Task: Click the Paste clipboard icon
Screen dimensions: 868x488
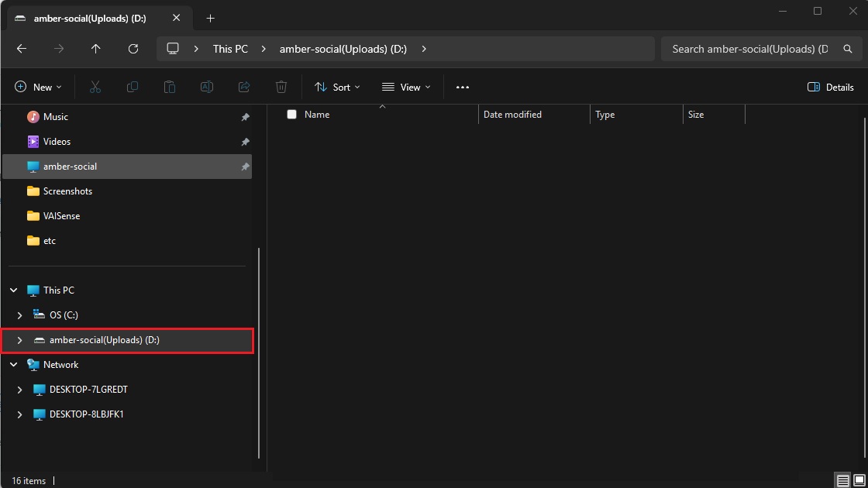Action: tap(170, 87)
